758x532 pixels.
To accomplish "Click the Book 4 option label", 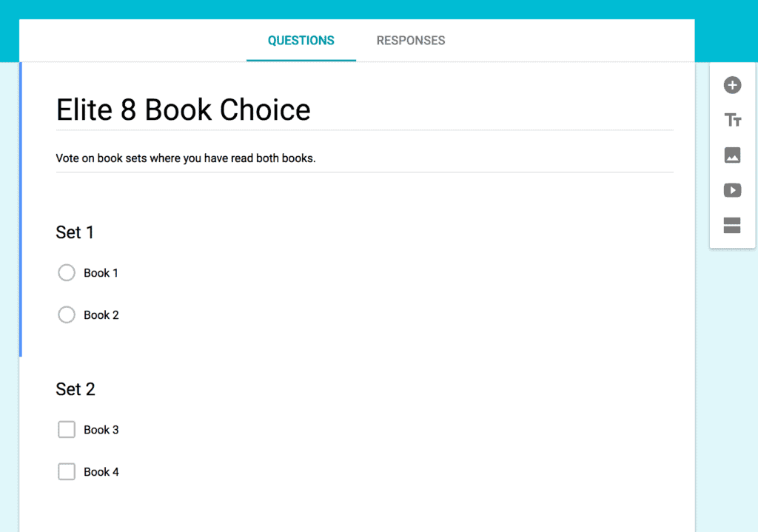I will pyautogui.click(x=101, y=471).
